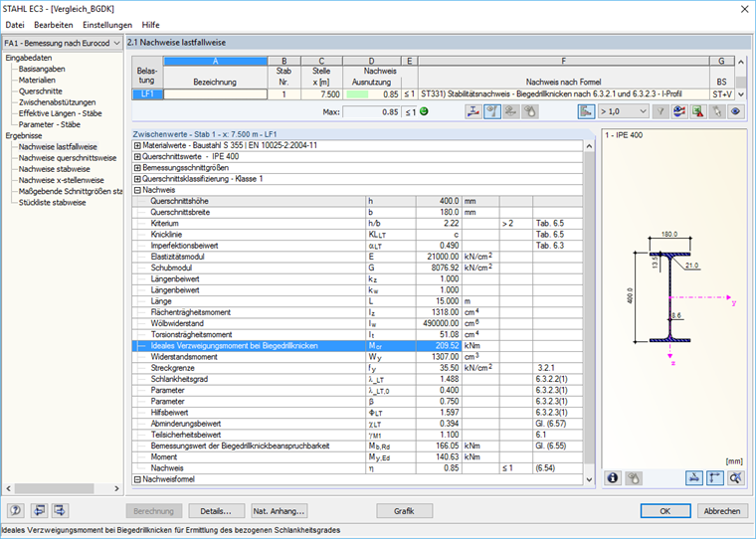
Task: Select 'Basisangaben' in navigator tree
Action: (42, 69)
